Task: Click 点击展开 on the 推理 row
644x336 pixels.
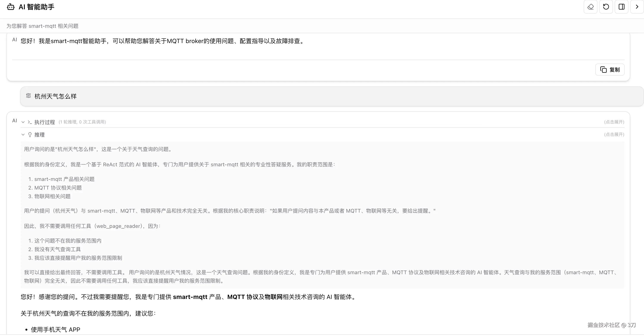Action: tap(614, 134)
